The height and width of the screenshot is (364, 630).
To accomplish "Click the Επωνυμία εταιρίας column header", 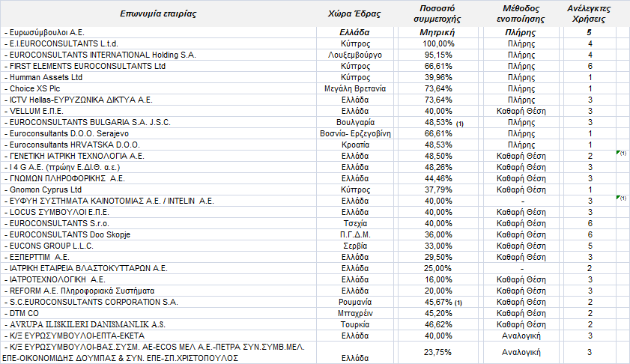I will click(158, 13).
